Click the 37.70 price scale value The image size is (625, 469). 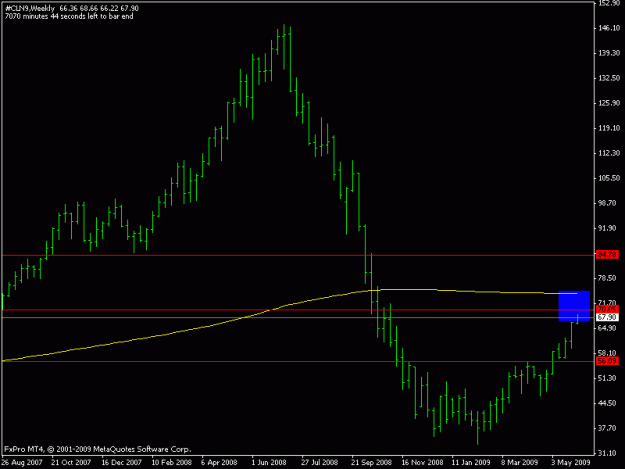click(609, 428)
